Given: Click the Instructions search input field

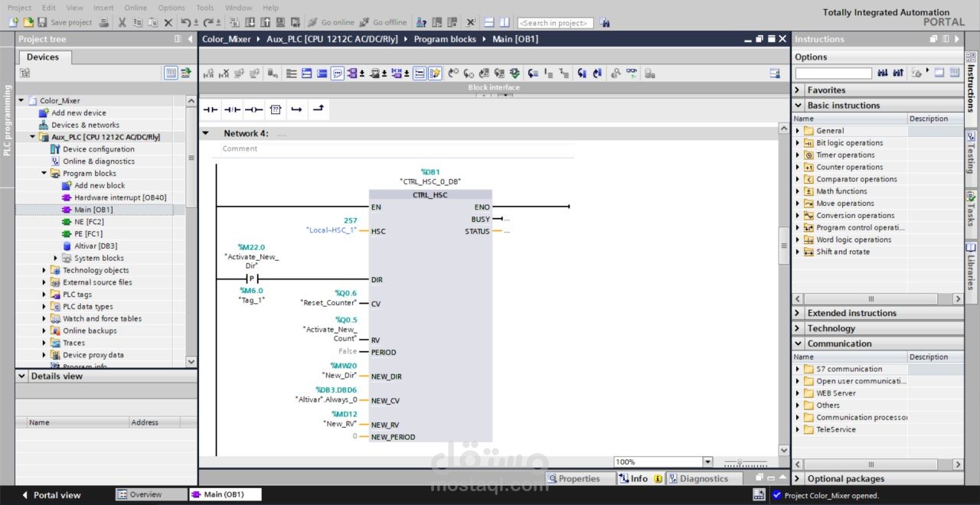Looking at the screenshot, I should pyautogui.click(x=833, y=73).
